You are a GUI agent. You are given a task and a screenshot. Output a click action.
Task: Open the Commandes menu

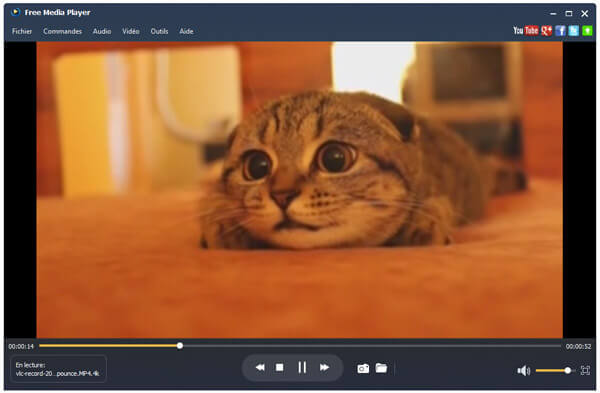click(62, 31)
